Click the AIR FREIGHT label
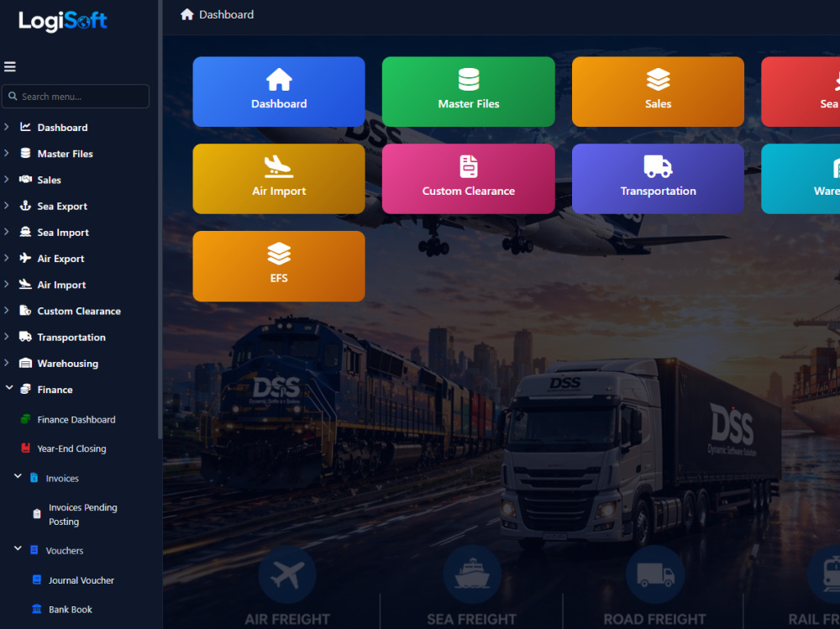Image resolution: width=840 pixels, height=629 pixels. [287, 620]
